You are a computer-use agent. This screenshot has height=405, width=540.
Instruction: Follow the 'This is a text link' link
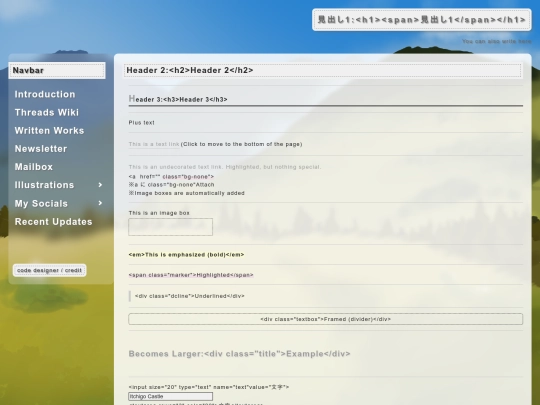pyautogui.click(x=154, y=144)
